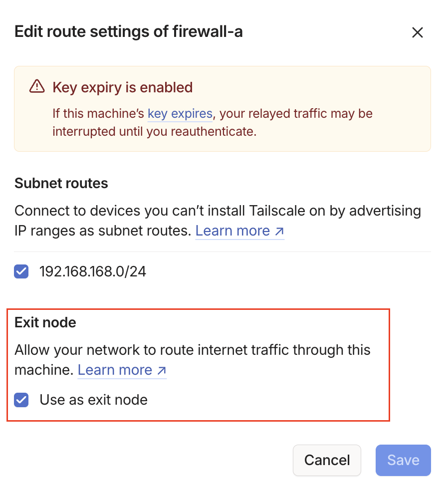Open the "key expires" link
Image resolution: width=448 pixels, height=493 pixels.
180,114
